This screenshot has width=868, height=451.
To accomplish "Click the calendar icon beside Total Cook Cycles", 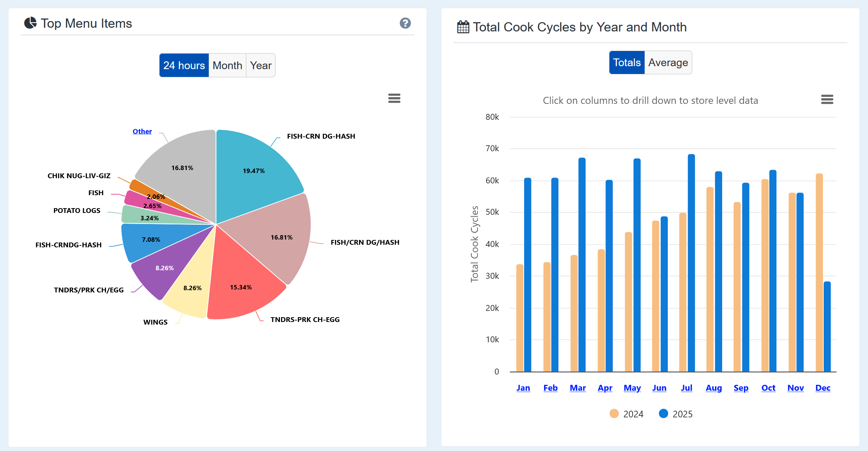I will (x=463, y=27).
